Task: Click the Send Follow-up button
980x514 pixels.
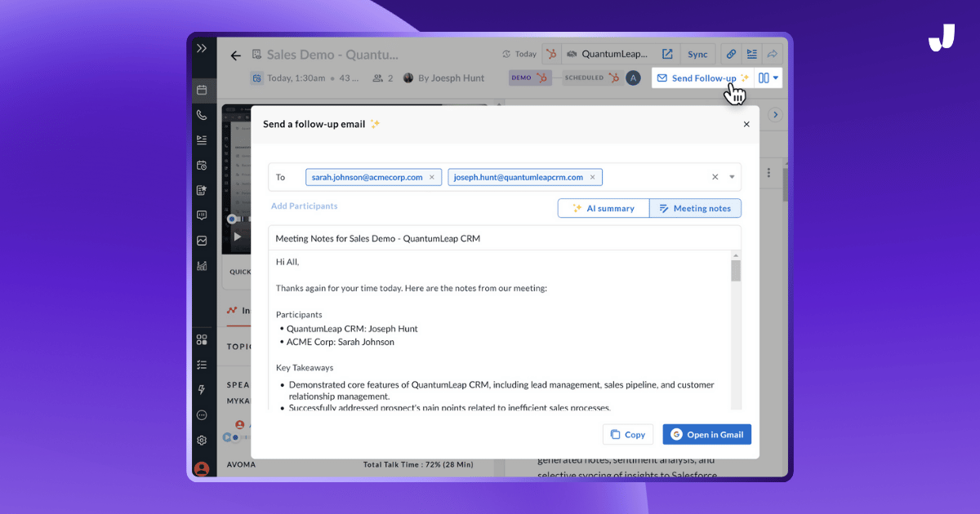Action: tap(703, 78)
